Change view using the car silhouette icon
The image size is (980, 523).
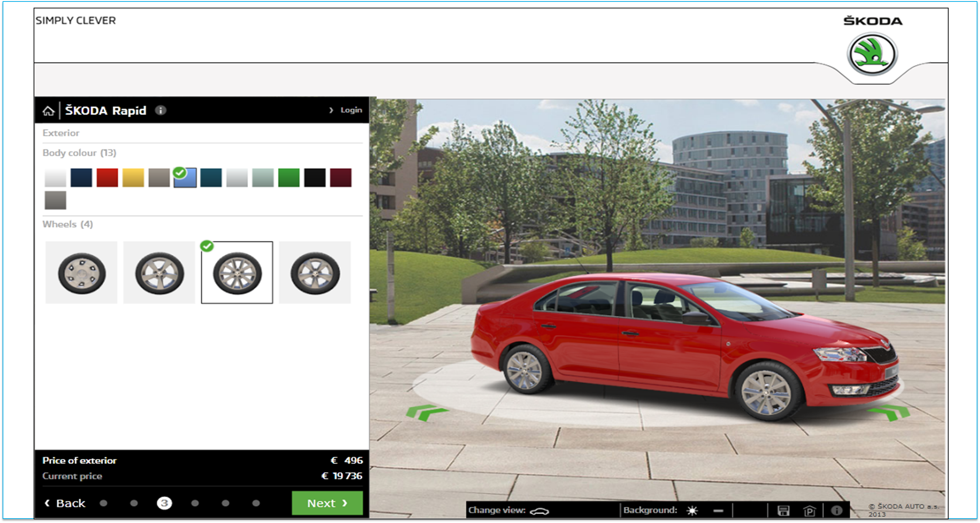coord(539,511)
